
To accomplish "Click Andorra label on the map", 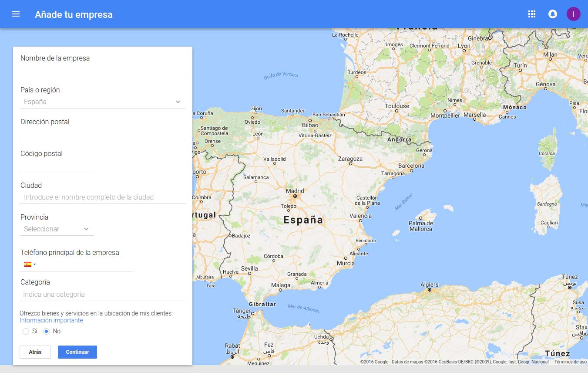I will pos(399,140).
